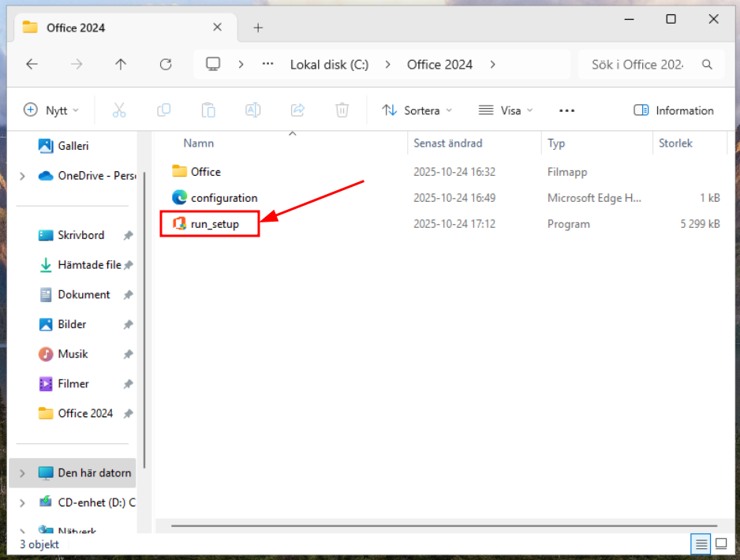Open the three-dot more options menu

coord(566,110)
